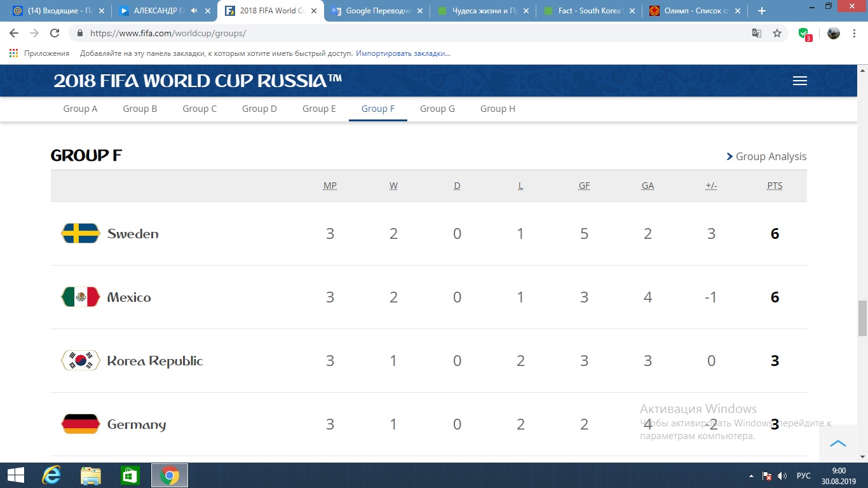
Task: Select the Group H tab
Action: (x=498, y=109)
